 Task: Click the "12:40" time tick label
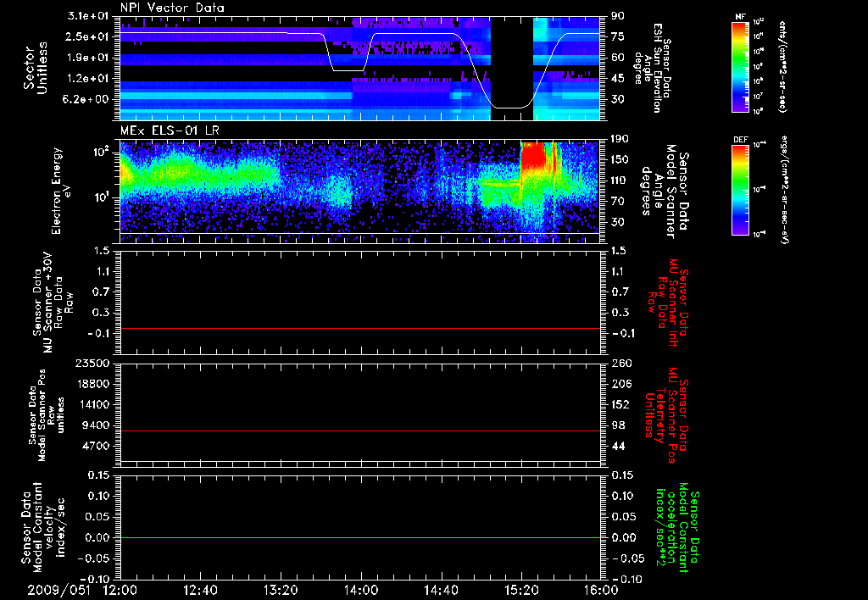coord(200,591)
